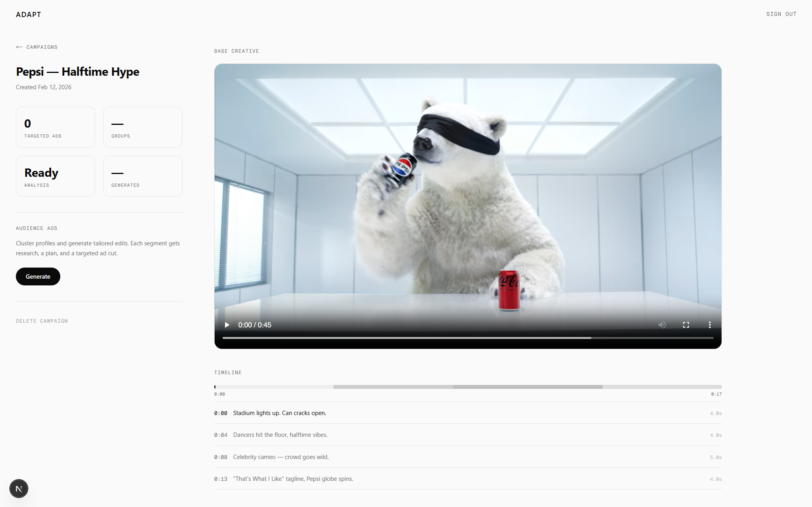Play the base creative video
Screen dimensions: 812x507
coord(227,325)
